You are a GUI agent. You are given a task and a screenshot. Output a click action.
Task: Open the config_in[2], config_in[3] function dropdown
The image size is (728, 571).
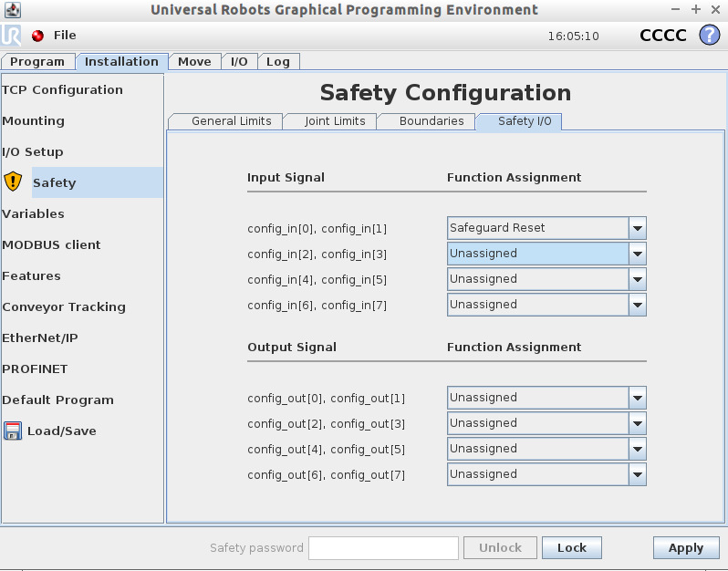tap(546, 254)
